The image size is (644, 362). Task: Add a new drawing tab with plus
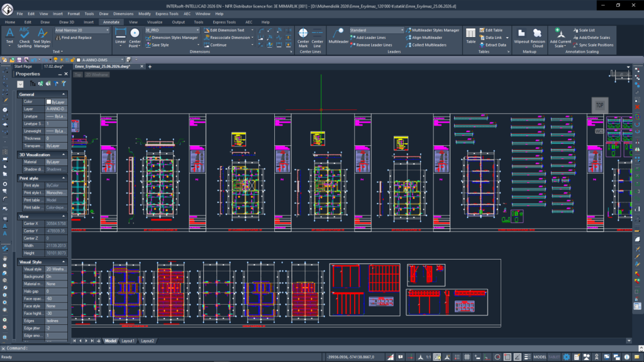[150, 67]
